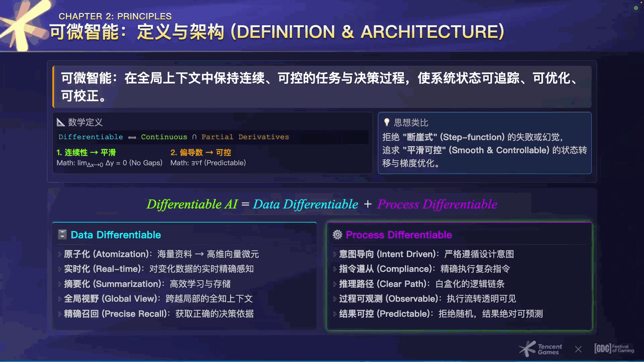Expand the 原子化 (Atomization) bullet arrow
Screen dimensions: 644x362
[60, 254]
